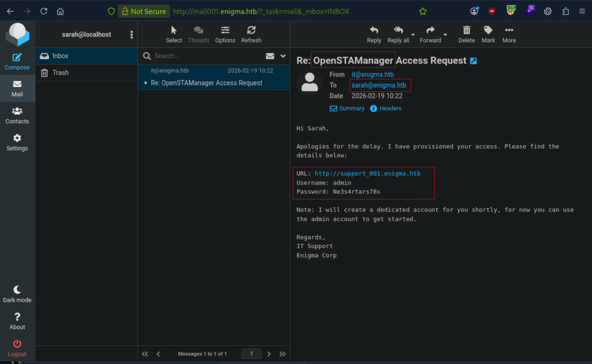Open the Contacts section
592x364 pixels.
point(17,116)
